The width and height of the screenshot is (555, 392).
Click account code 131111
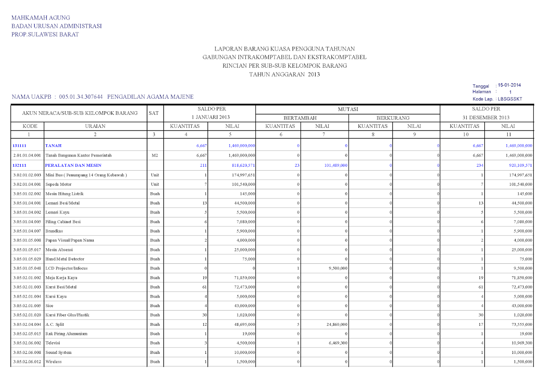click(x=20, y=146)
